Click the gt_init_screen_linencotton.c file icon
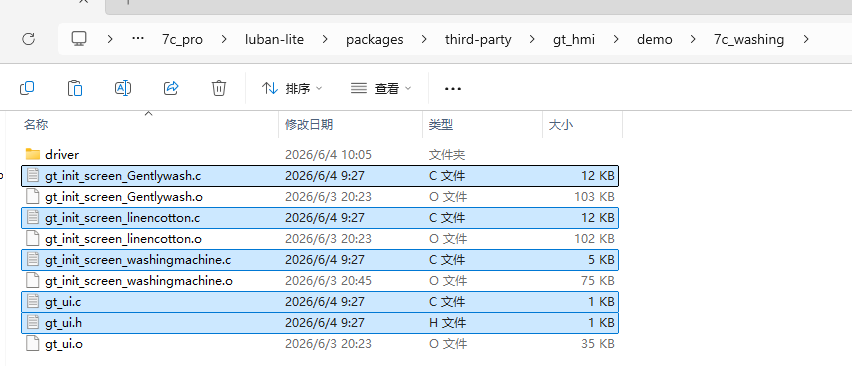Viewport: 852px width, 366px height. (x=33, y=218)
